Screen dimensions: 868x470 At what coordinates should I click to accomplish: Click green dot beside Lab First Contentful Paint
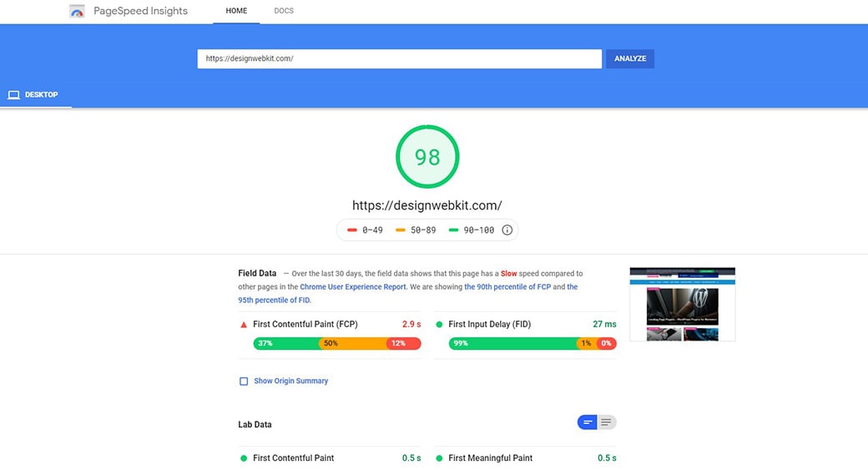(x=244, y=458)
